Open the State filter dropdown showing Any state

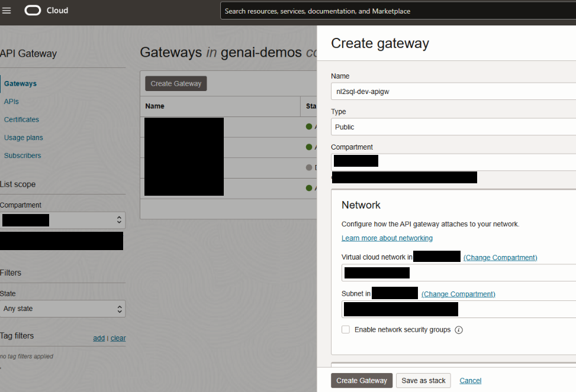tap(63, 308)
